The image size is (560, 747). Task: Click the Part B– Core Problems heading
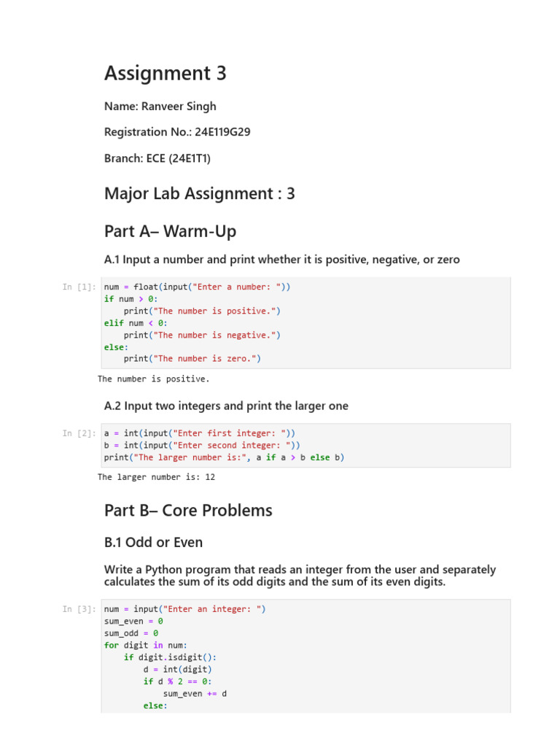tap(188, 510)
